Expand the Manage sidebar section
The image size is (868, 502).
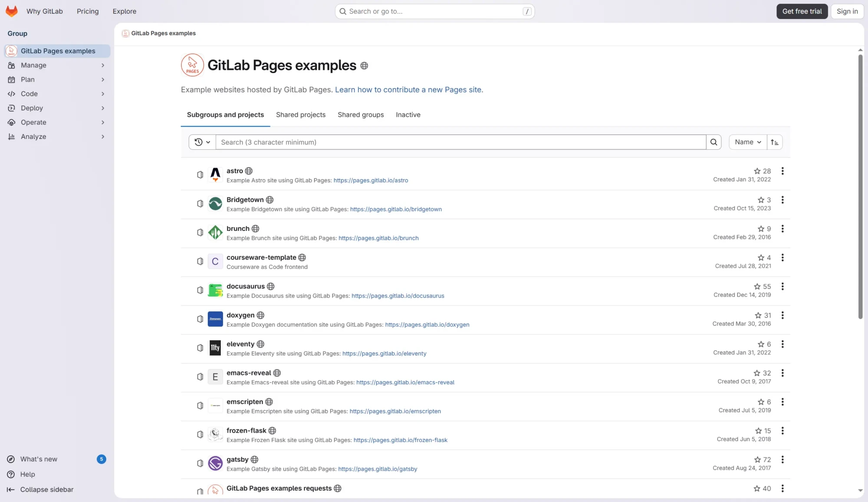[56, 65]
